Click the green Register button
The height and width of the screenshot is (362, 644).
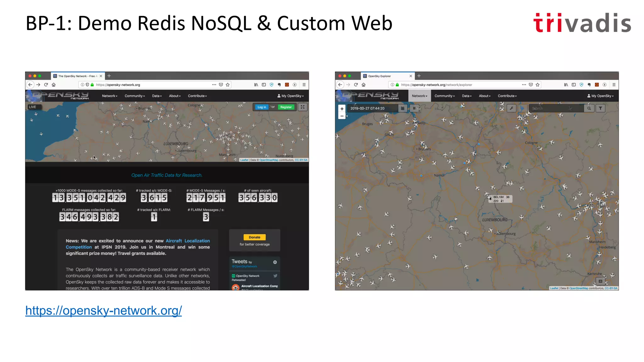click(286, 107)
